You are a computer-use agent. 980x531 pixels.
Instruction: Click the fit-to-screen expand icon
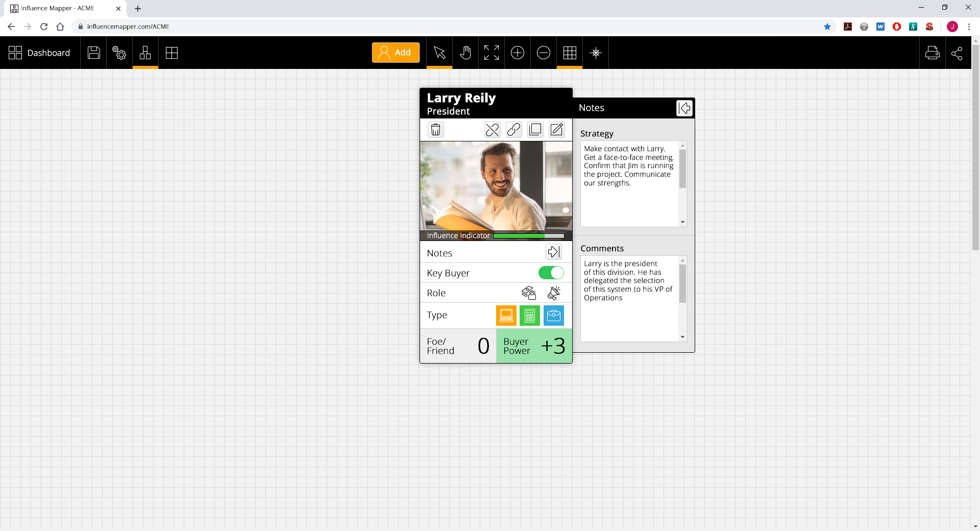tap(492, 53)
